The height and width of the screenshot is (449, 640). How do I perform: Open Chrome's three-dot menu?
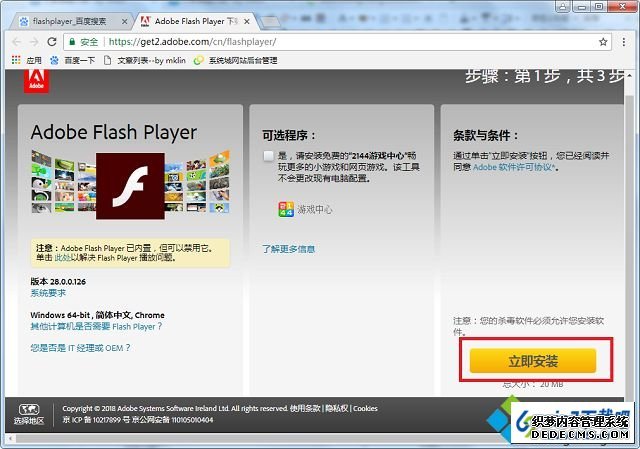624,42
